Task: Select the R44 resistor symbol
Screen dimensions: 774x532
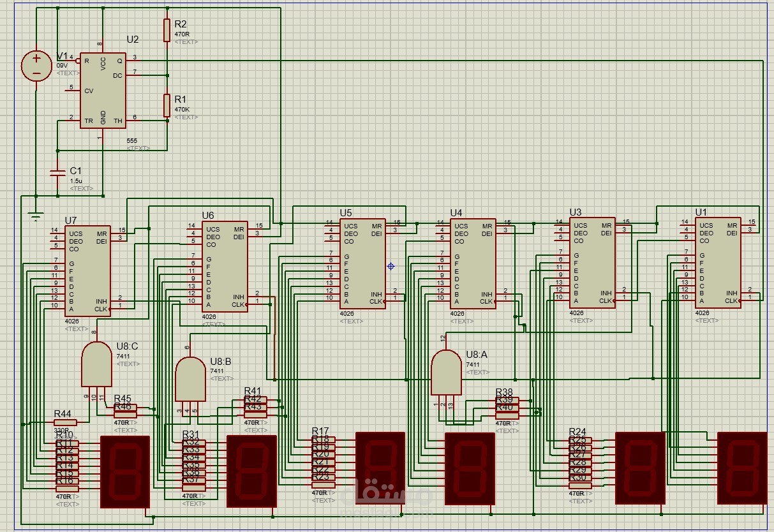Action: [65, 422]
